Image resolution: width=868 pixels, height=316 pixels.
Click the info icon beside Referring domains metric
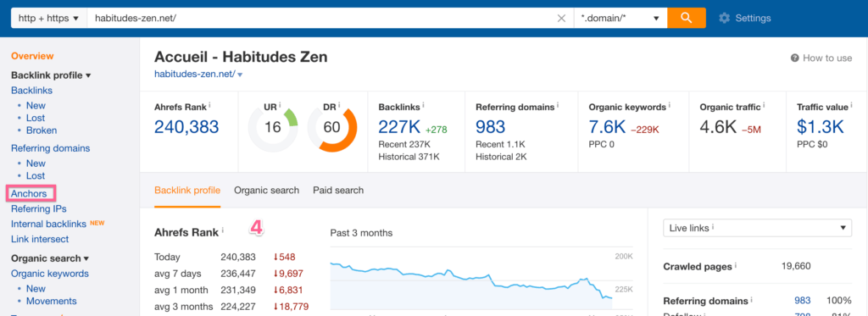pos(559,104)
